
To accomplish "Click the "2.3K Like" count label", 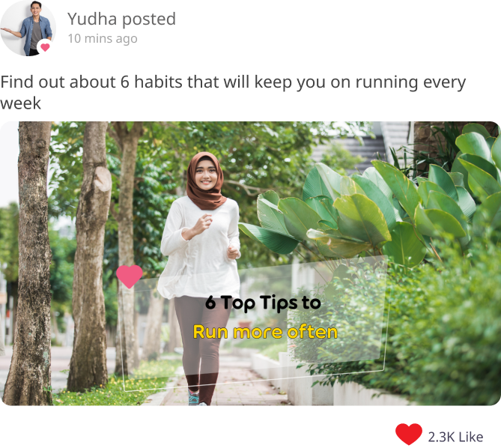I will (x=455, y=437).
